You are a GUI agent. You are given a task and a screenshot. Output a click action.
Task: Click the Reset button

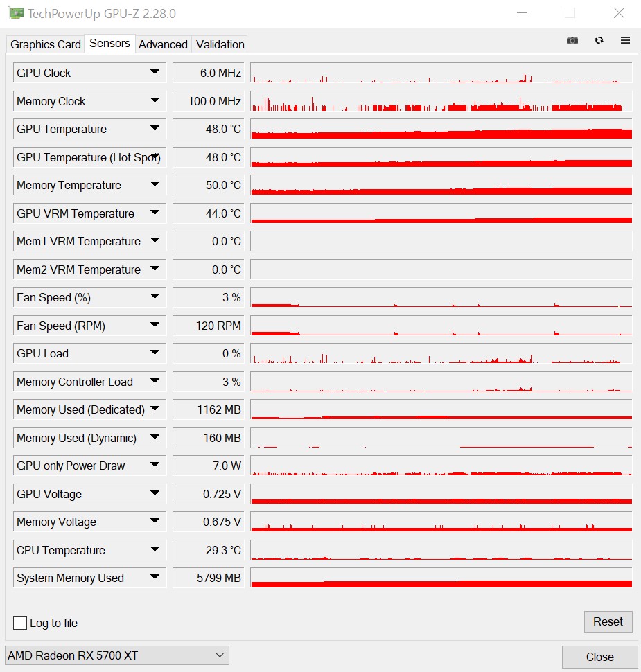click(x=608, y=621)
